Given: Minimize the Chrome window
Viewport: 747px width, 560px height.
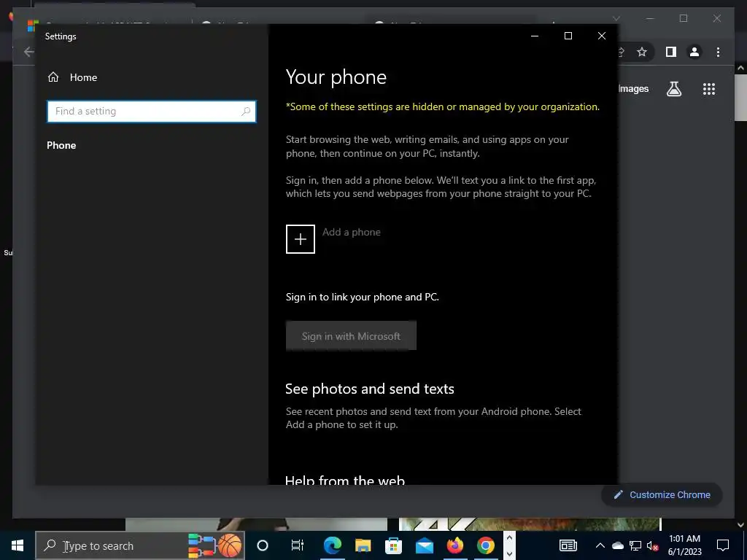Looking at the screenshot, I should (x=650, y=18).
